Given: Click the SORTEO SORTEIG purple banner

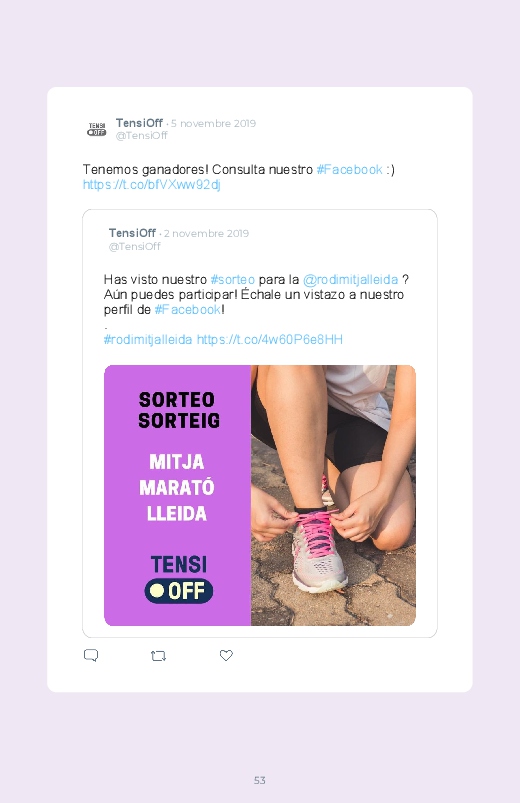Looking at the screenshot, I should [x=177, y=495].
